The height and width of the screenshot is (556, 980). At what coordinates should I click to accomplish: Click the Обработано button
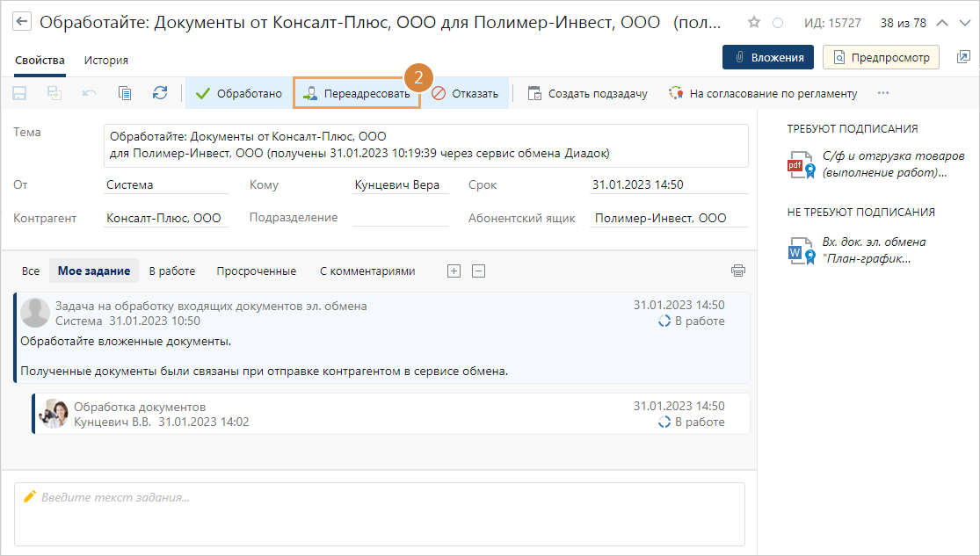click(238, 93)
